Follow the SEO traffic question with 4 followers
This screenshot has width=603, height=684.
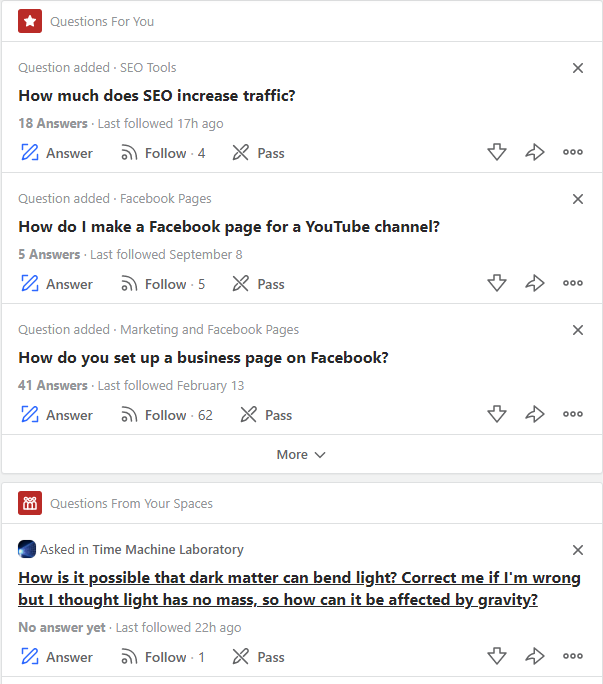[162, 153]
